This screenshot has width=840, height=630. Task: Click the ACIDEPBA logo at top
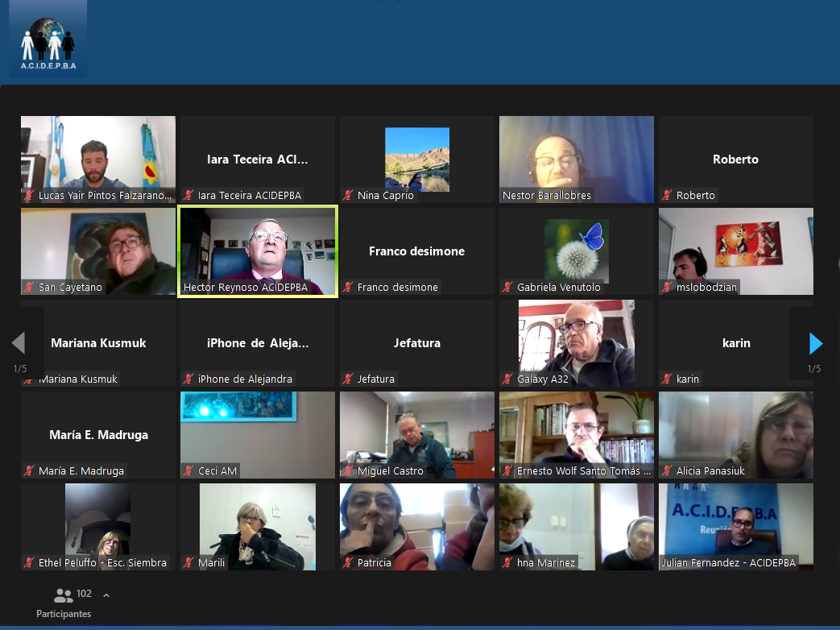click(48, 40)
